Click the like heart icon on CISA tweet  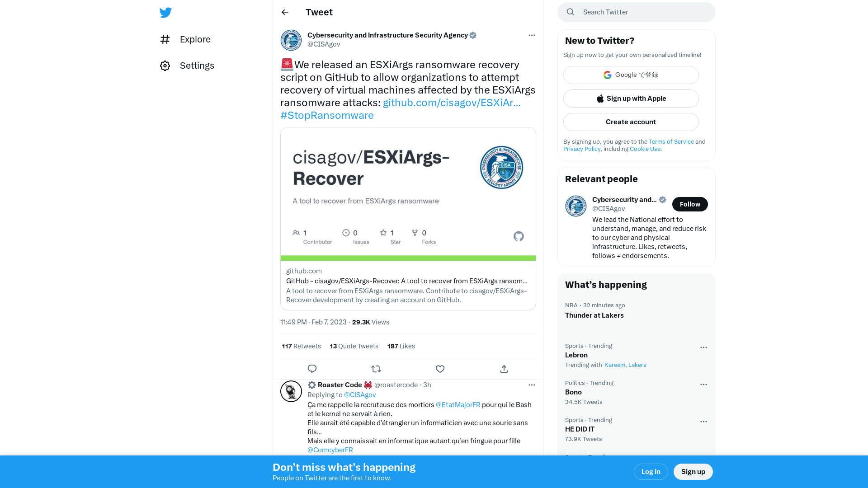click(x=440, y=369)
